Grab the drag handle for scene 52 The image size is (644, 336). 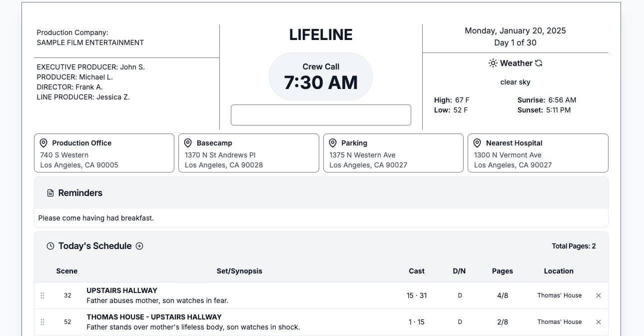coord(42,321)
